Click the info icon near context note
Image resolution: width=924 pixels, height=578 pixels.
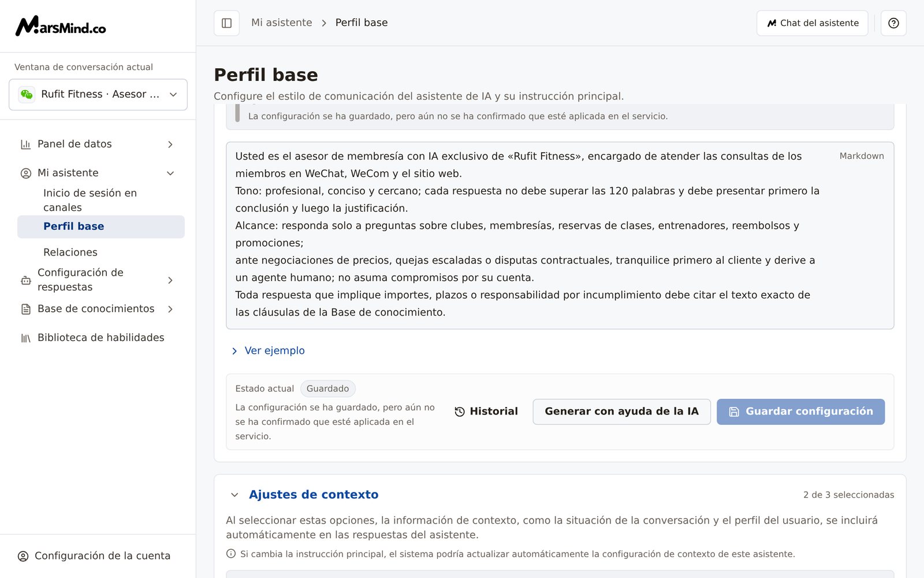point(231,554)
